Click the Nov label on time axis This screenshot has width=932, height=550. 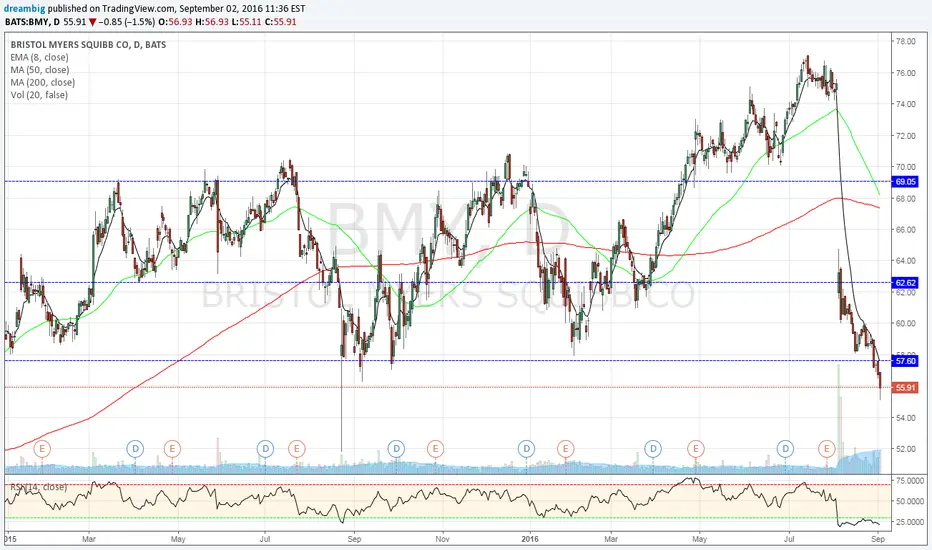442,539
